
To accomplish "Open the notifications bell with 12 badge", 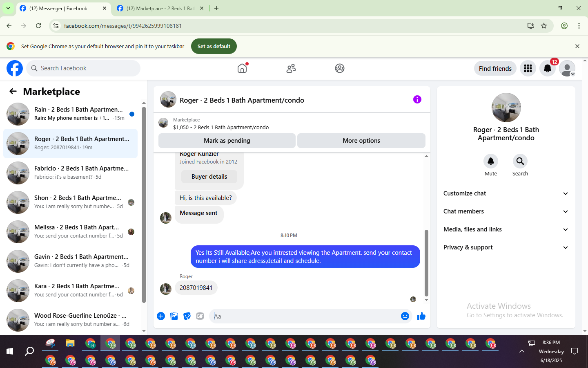I will pos(548,68).
